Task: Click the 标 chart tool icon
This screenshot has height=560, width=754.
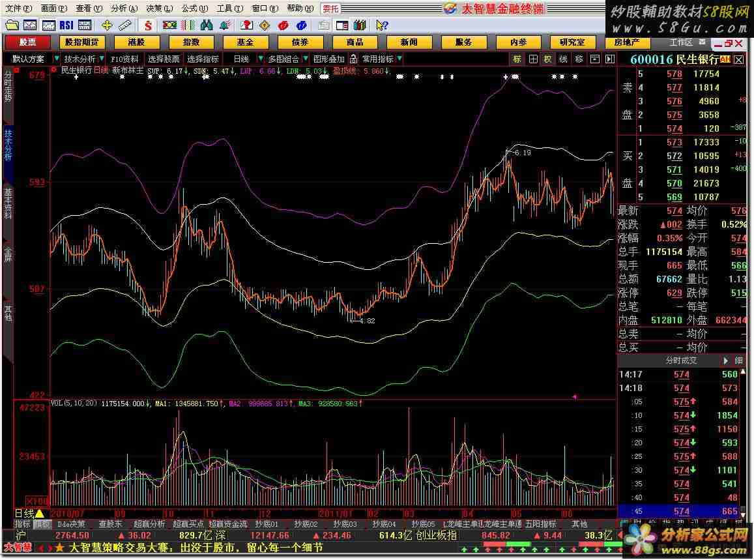Action: click(x=517, y=59)
